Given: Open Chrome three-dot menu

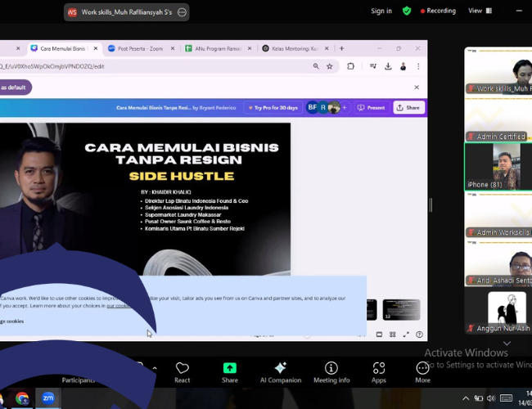Looking at the screenshot, I should [x=418, y=66].
